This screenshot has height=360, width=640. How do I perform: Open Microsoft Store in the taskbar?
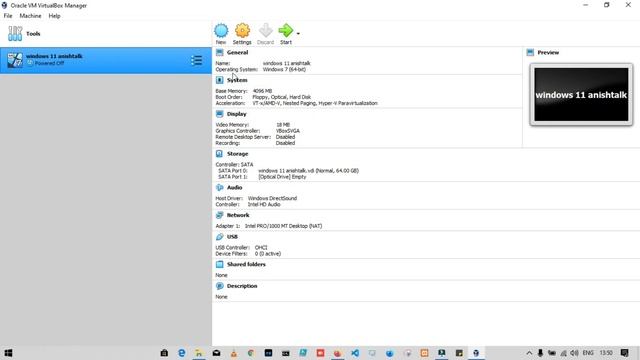(164, 353)
